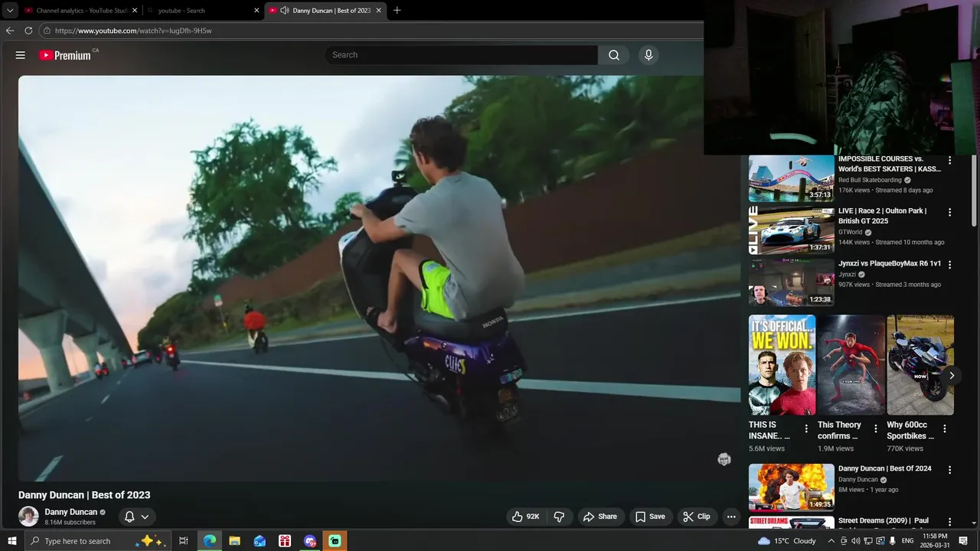Open the network tray icon
The width and height of the screenshot is (980, 551).
pyautogui.click(x=867, y=541)
